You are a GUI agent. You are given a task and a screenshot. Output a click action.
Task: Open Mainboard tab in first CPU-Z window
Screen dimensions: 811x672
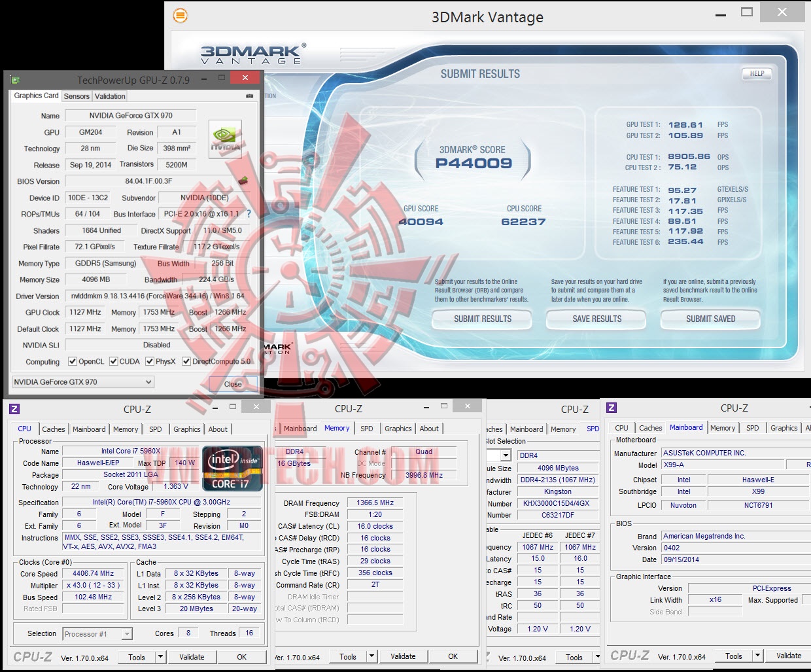[x=89, y=429]
